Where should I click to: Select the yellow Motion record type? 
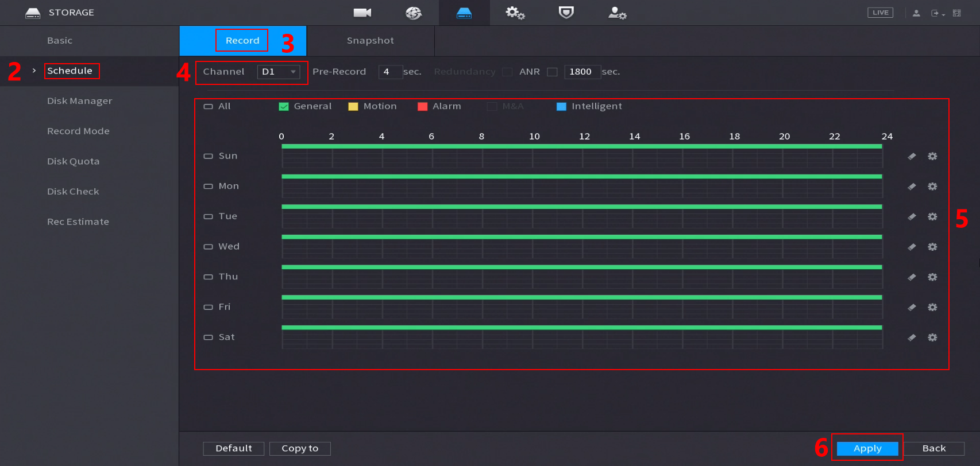(353, 107)
